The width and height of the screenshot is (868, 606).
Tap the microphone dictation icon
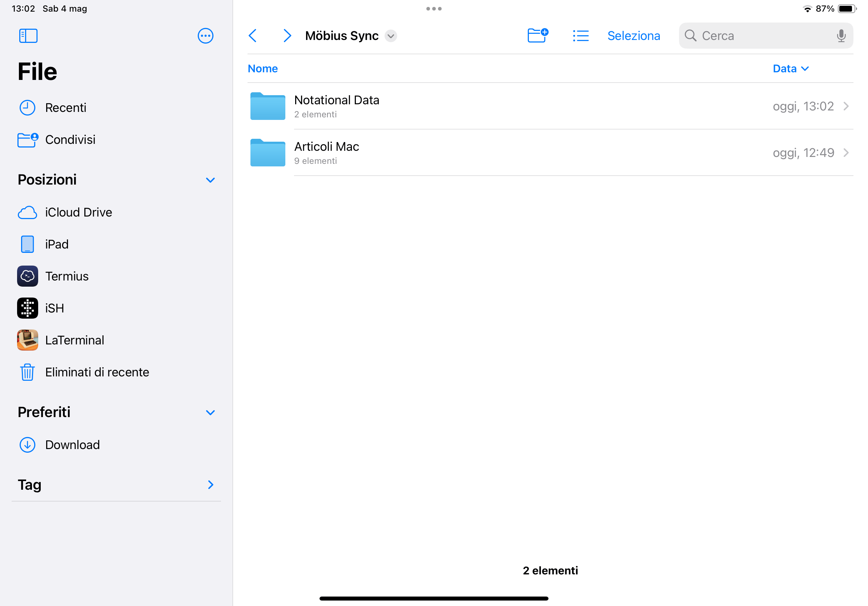(x=841, y=36)
